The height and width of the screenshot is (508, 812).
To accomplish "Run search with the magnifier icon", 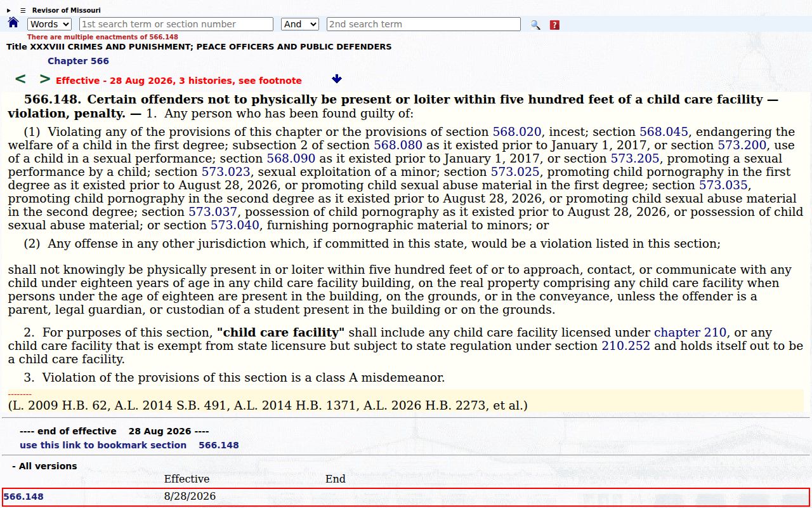I will point(535,25).
